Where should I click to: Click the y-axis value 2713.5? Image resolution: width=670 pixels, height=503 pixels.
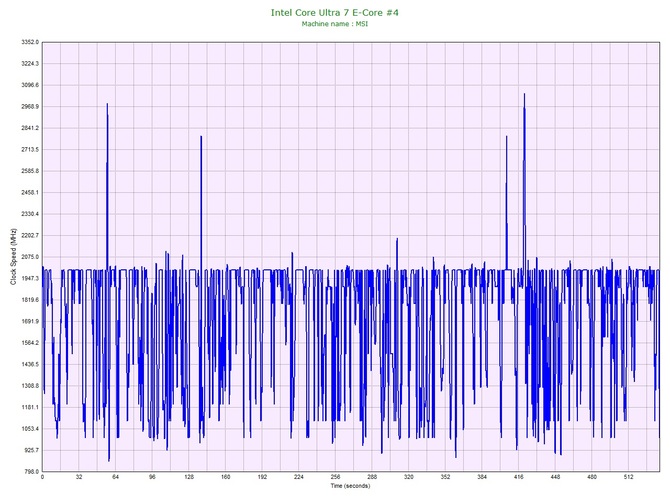point(30,150)
